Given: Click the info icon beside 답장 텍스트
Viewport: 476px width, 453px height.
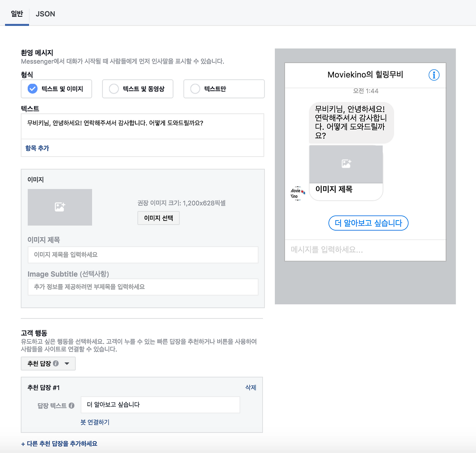Looking at the screenshot, I should tap(71, 405).
